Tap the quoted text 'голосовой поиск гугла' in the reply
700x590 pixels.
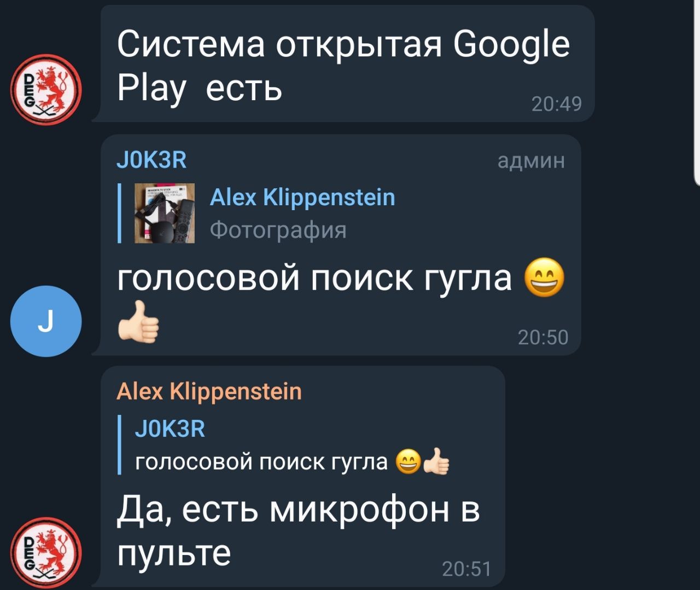(x=261, y=463)
